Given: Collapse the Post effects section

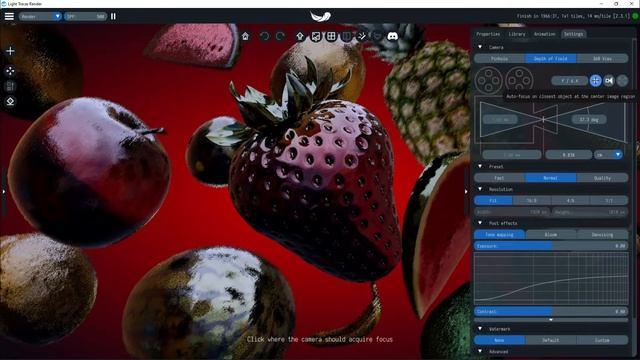Looking at the screenshot, I should pos(480,223).
